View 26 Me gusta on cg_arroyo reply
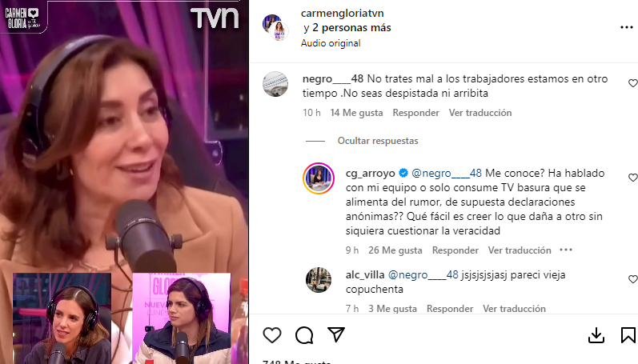 395,250
